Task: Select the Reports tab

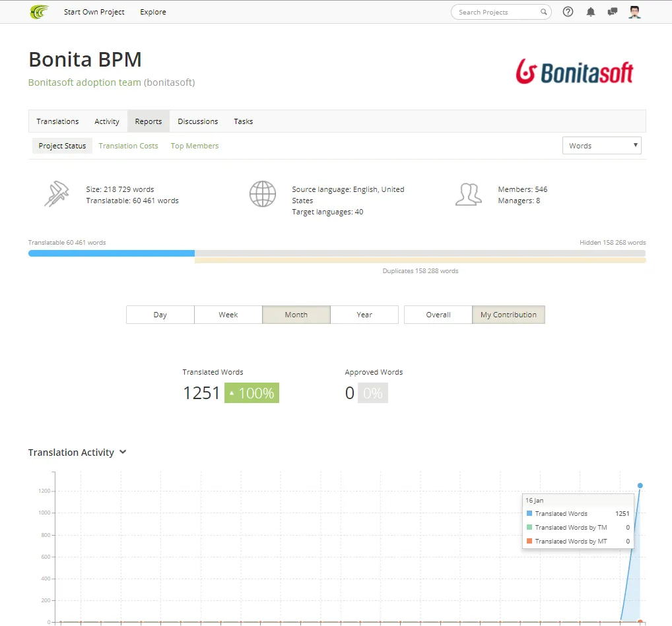Action: point(149,121)
